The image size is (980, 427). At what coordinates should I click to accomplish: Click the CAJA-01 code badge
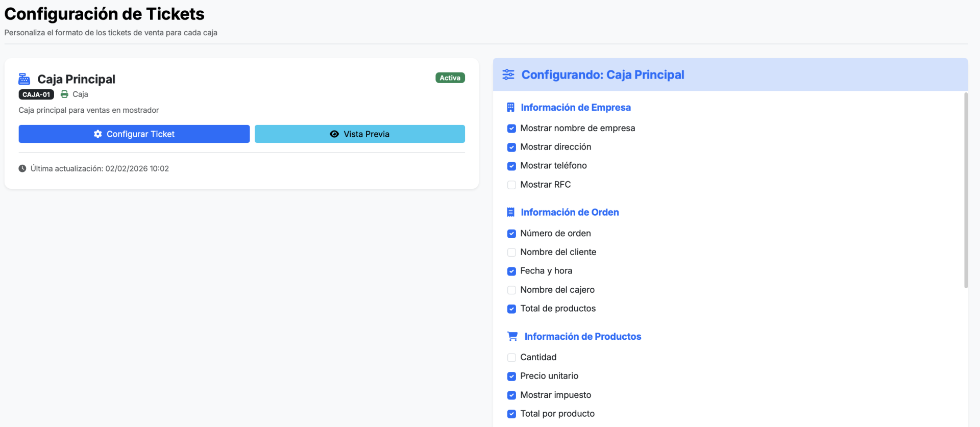[x=36, y=94]
